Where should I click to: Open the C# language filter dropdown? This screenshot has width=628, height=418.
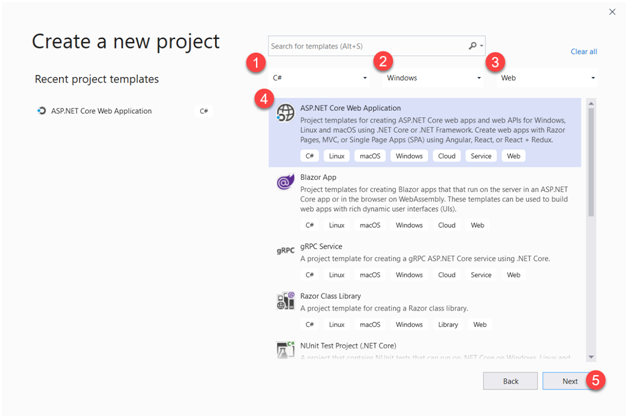[x=320, y=77]
